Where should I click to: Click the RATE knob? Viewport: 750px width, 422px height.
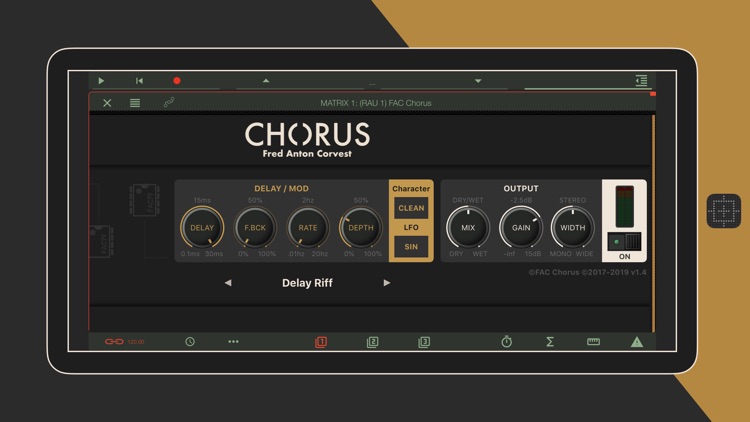point(308,228)
